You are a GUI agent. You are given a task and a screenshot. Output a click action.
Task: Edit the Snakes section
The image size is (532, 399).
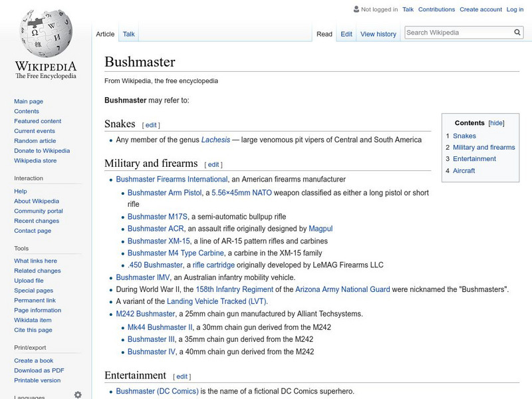point(151,125)
